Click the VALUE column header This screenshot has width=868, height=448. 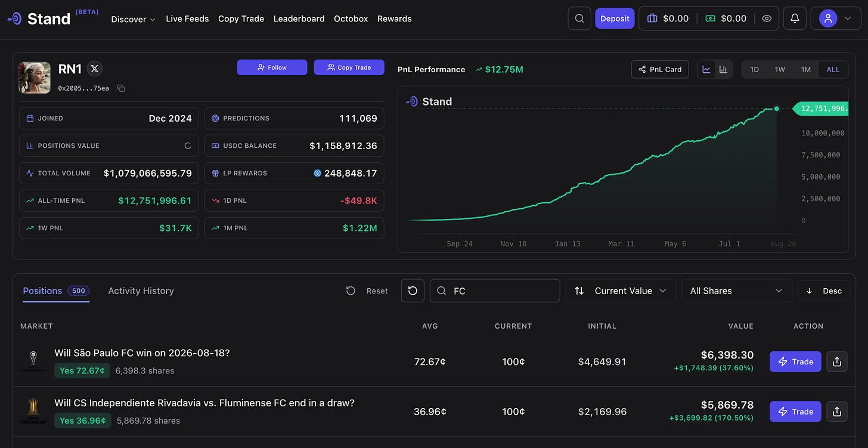[741, 326]
